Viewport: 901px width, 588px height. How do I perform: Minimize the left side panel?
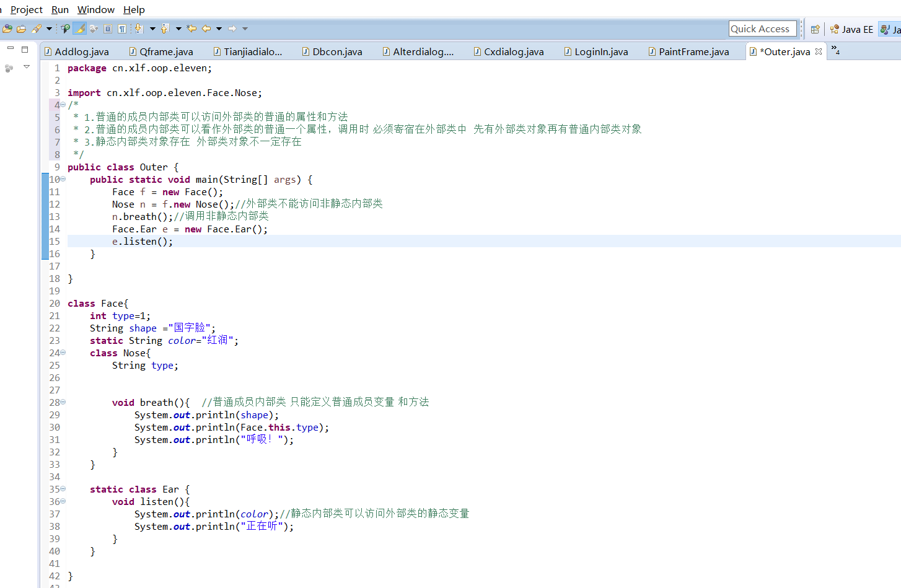[11, 48]
